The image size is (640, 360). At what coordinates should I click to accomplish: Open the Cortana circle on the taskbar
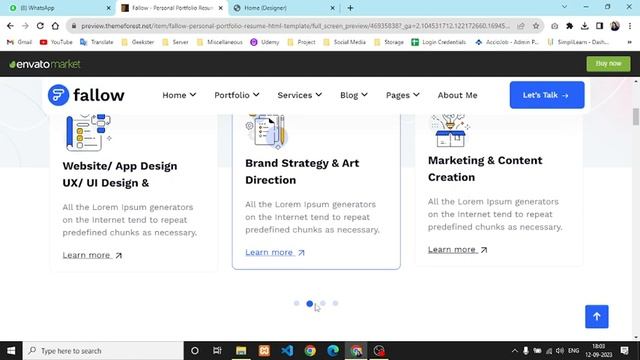coord(195,351)
